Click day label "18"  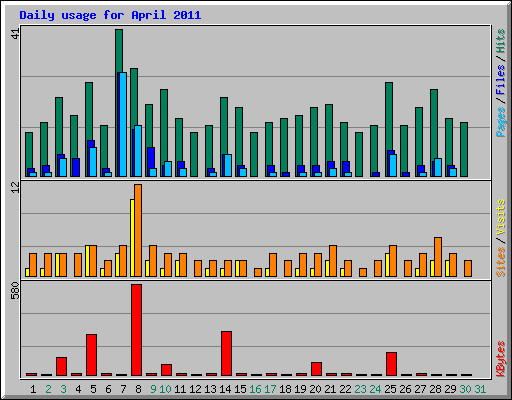285,389
